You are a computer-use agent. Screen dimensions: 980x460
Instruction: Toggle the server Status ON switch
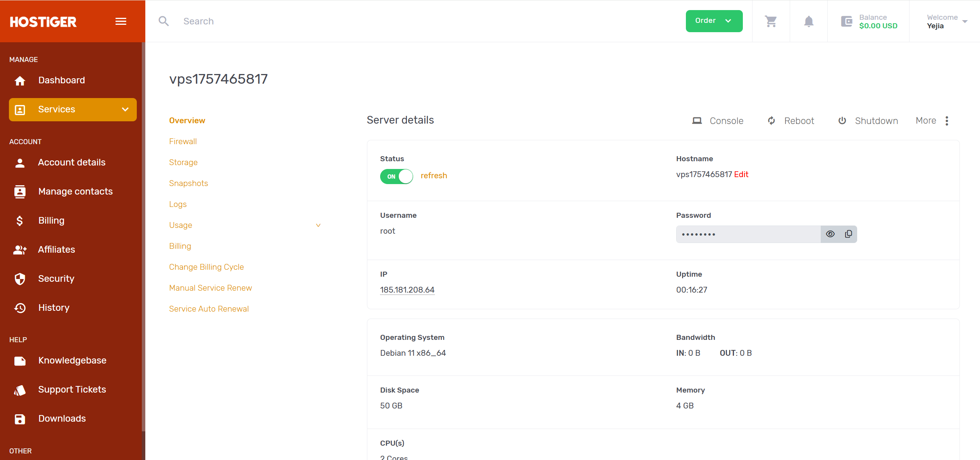(x=396, y=176)
